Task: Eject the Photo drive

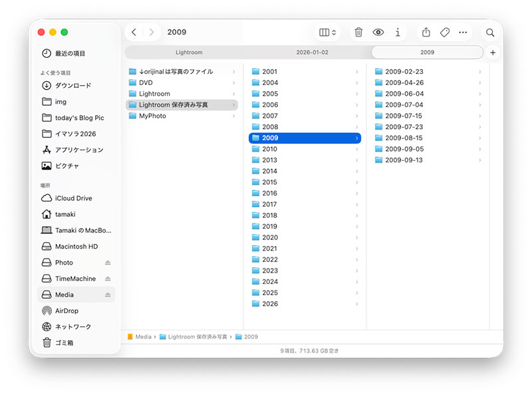Action: coord(108,263)
